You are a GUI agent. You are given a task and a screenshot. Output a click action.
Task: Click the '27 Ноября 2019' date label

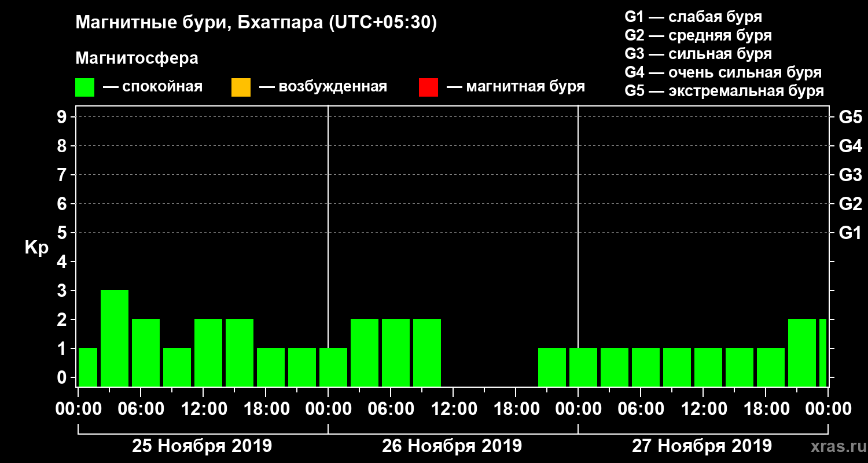(x=702, y=446)
